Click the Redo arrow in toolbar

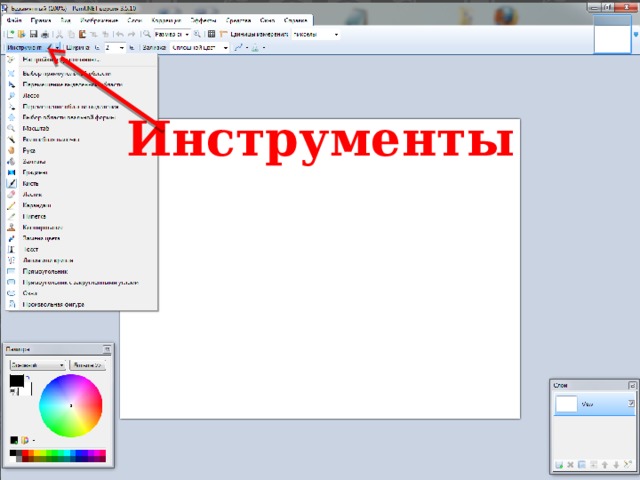click(131, 34)
